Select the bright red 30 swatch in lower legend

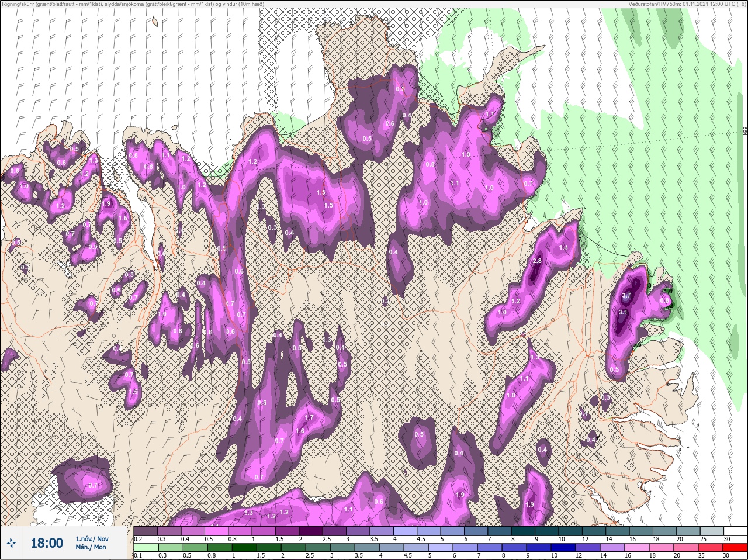[735, 548]
